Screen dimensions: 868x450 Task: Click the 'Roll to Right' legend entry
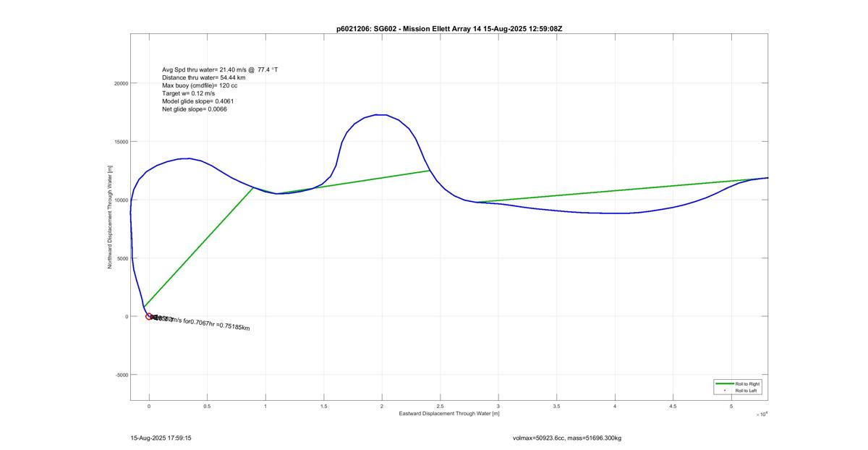747,383
